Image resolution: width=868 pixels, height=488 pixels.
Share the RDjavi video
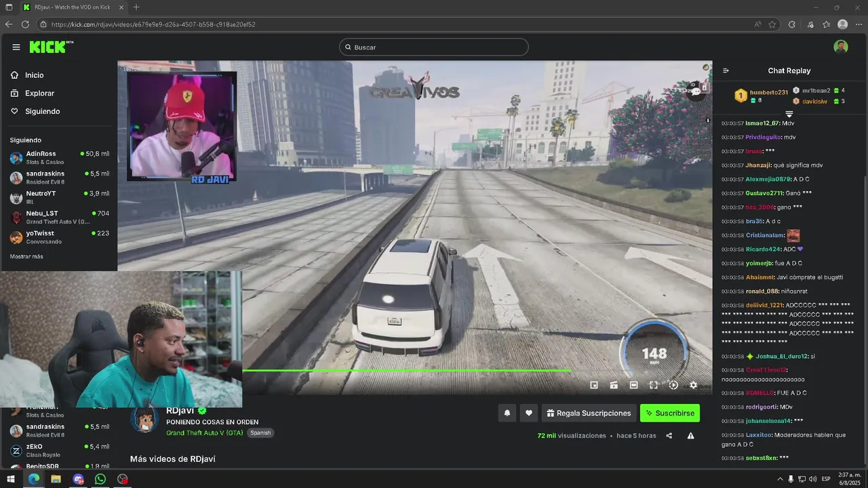coord(669,436)
